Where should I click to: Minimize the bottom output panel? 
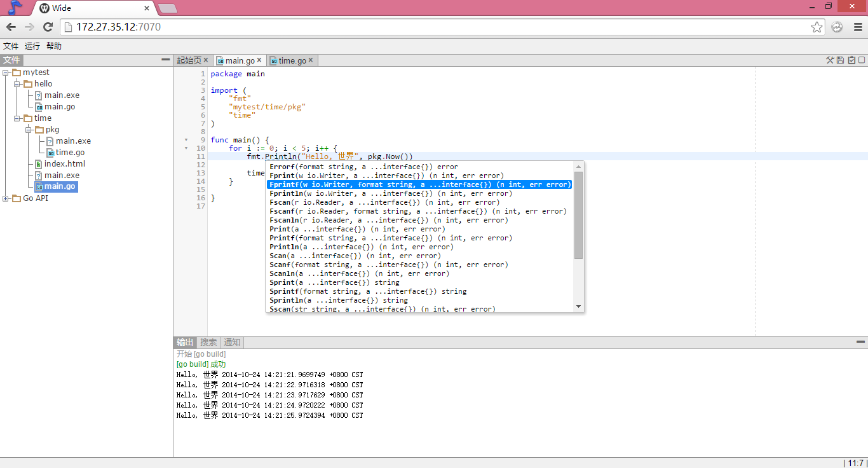click(x=860, y=342)
